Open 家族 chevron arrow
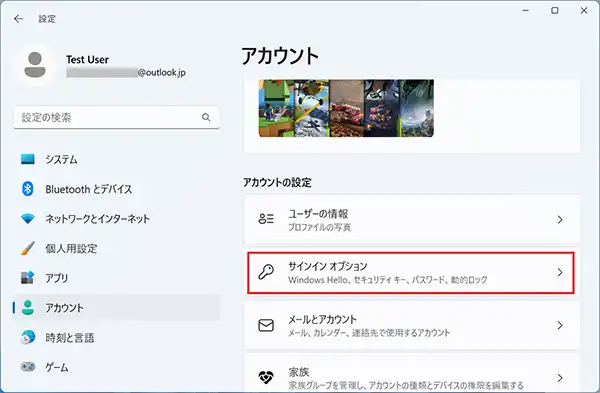 (x=560, y=378)
